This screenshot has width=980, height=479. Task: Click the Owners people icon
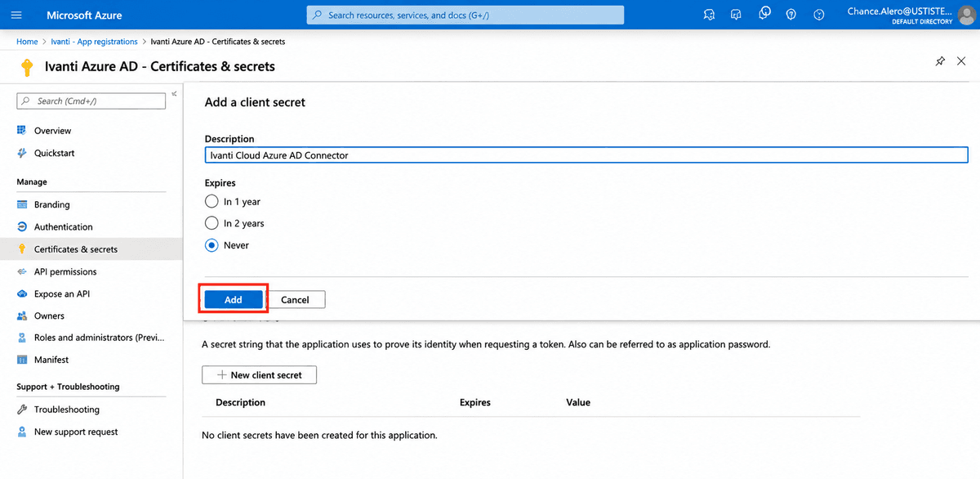point(22,316)
